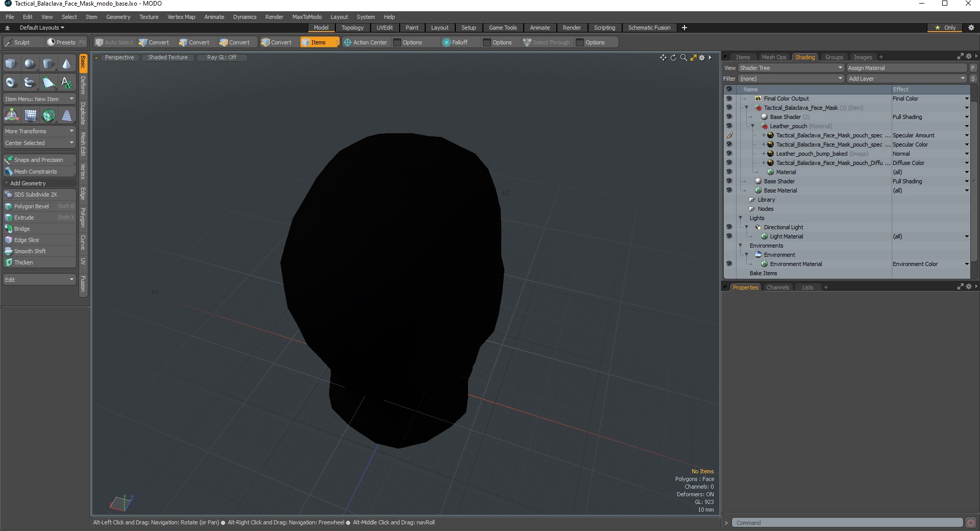
Task: Click the viewport maximize icon
Action: (693, 58)
